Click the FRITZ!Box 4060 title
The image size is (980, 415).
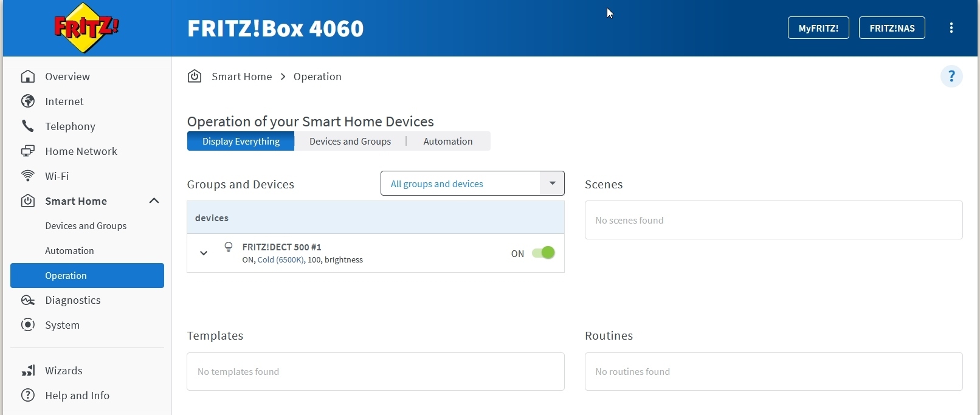(275, 29)
